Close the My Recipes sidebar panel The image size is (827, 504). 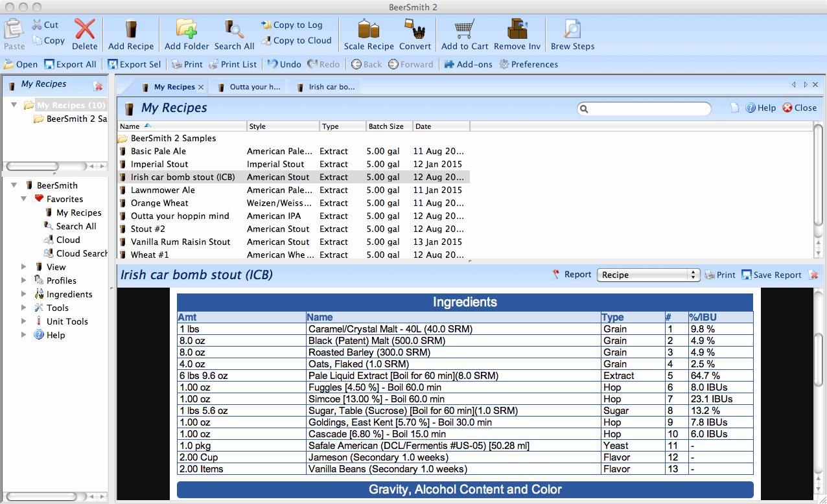point(98,86)
